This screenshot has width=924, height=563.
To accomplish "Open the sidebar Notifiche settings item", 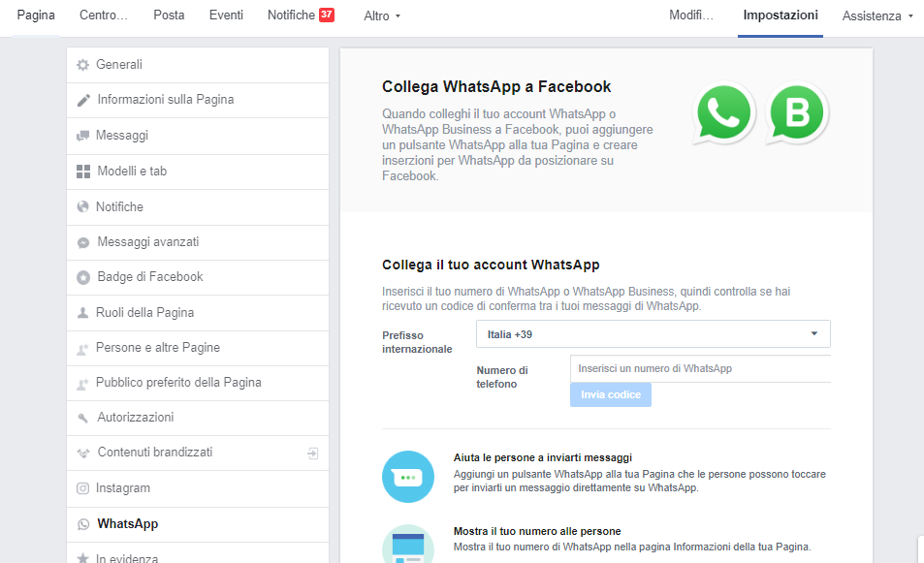I will coord(198,206).
